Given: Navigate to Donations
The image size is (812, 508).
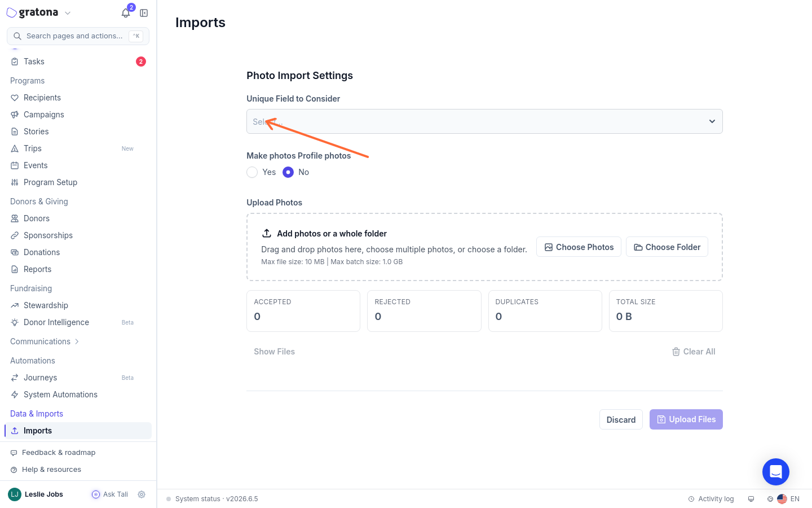Looking at the screenshot, I should point(78,252).
